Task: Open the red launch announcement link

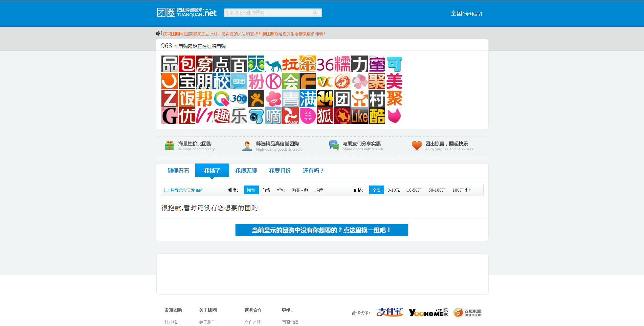Action: tap(244, 34)
